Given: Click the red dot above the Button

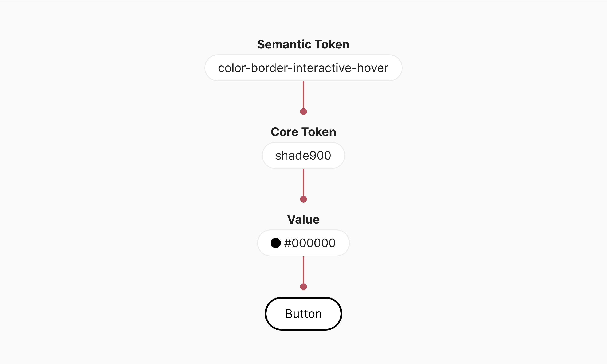Looking at the screenshot, I should coord(303,287).
